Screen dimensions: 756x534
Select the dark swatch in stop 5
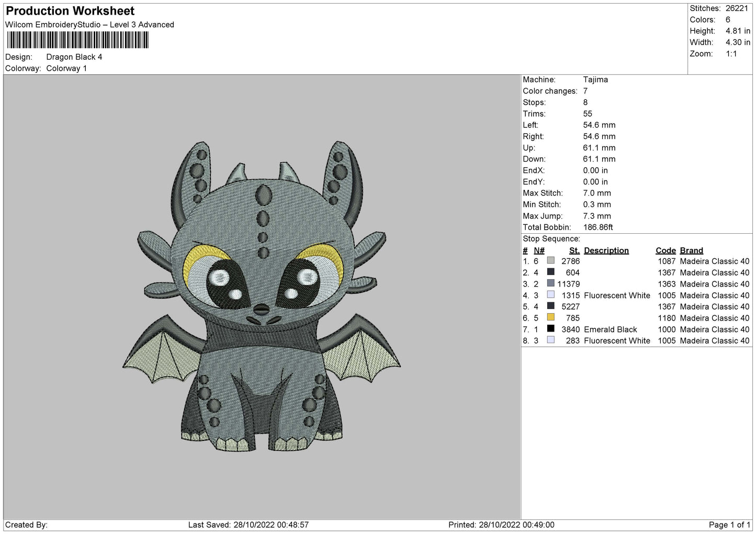click(550, 306)
